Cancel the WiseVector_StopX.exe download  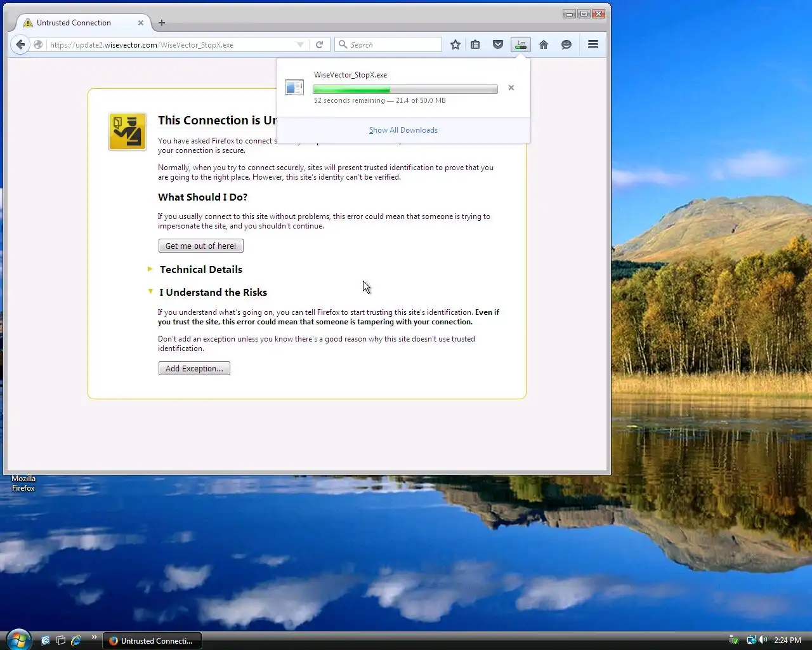pos(511,88)
